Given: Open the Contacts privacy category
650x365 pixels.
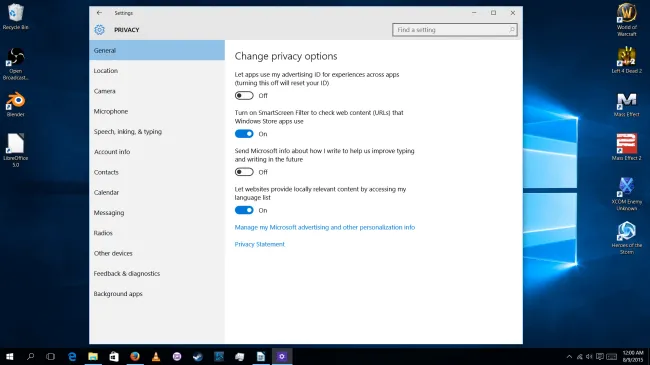Looking at the screenshot, I should pyautogui.click(x=157, y=172).
